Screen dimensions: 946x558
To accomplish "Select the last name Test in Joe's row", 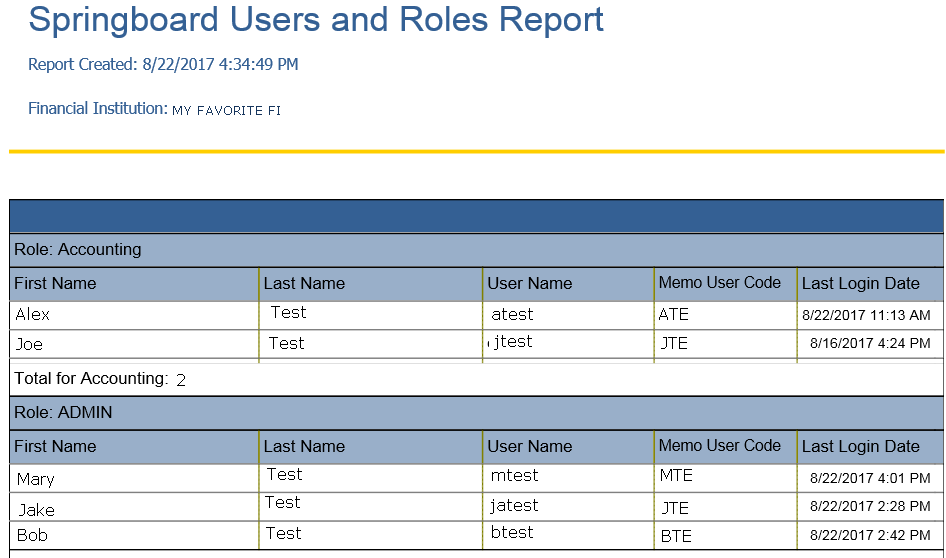I will pyautogui.click(x=287, y=343).
